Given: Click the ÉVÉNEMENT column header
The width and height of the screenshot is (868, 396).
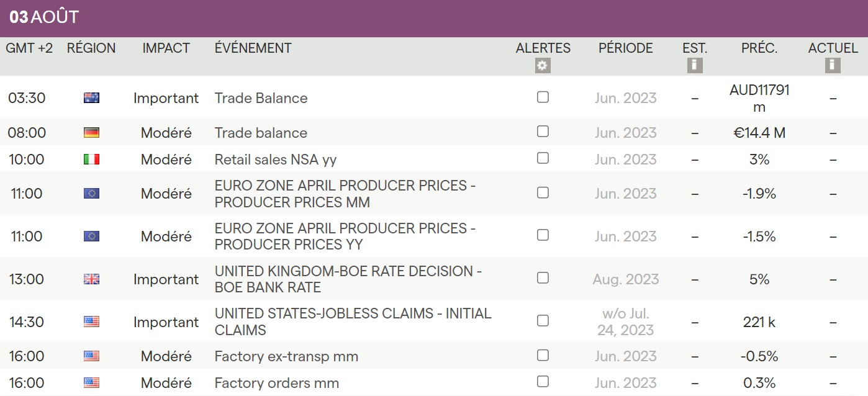Looking at the screenshot, I should pyautogui.click(x=253, y=48).
